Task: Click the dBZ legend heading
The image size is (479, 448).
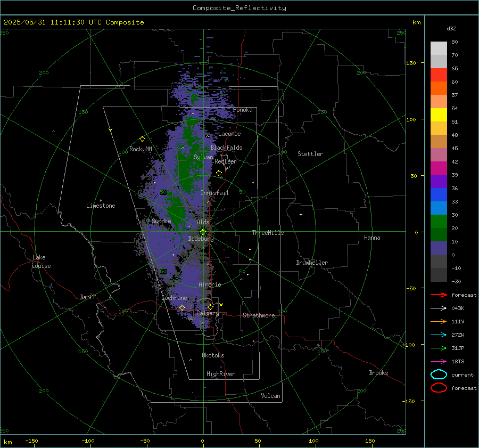Action: pyautogui.click(x=451, y=29)
